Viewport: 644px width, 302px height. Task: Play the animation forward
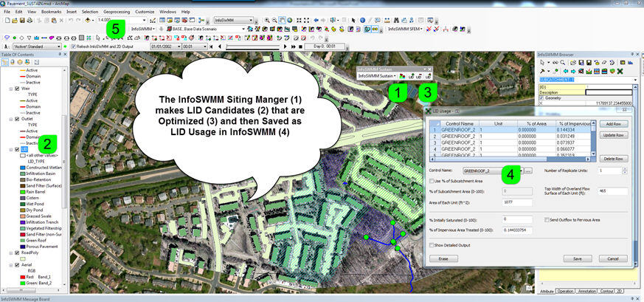pos(285,47)
